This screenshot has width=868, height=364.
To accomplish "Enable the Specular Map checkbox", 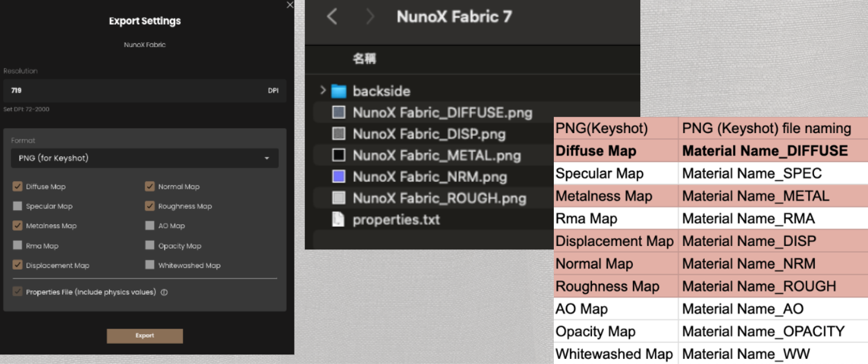I will 17,206.
